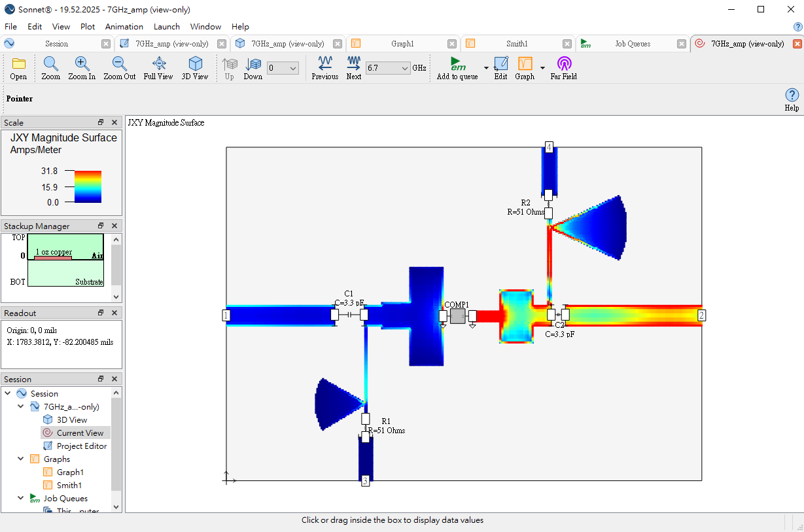Float the Readout panel
This screenshot has width=804, height=532.
point(101,313)
